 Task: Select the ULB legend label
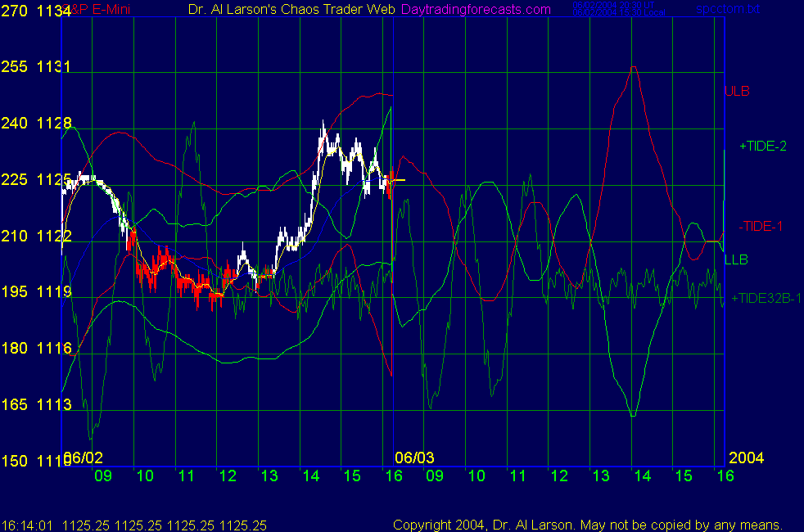[x=737, y=92]
